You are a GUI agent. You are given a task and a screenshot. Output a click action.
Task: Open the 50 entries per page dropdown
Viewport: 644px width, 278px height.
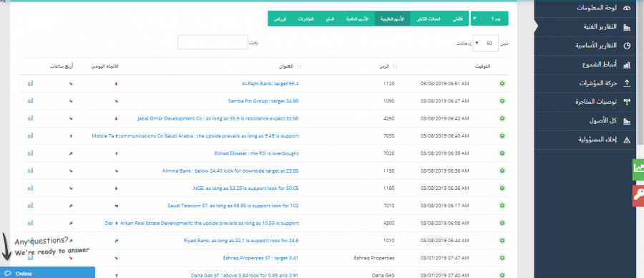(x=485, y=43)
